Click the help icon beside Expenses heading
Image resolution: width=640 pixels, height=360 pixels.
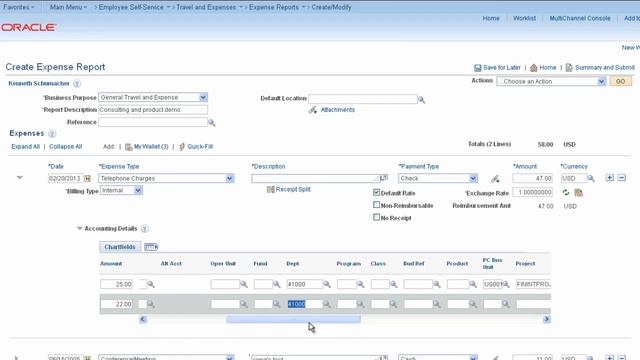click(x=52, y=134)
